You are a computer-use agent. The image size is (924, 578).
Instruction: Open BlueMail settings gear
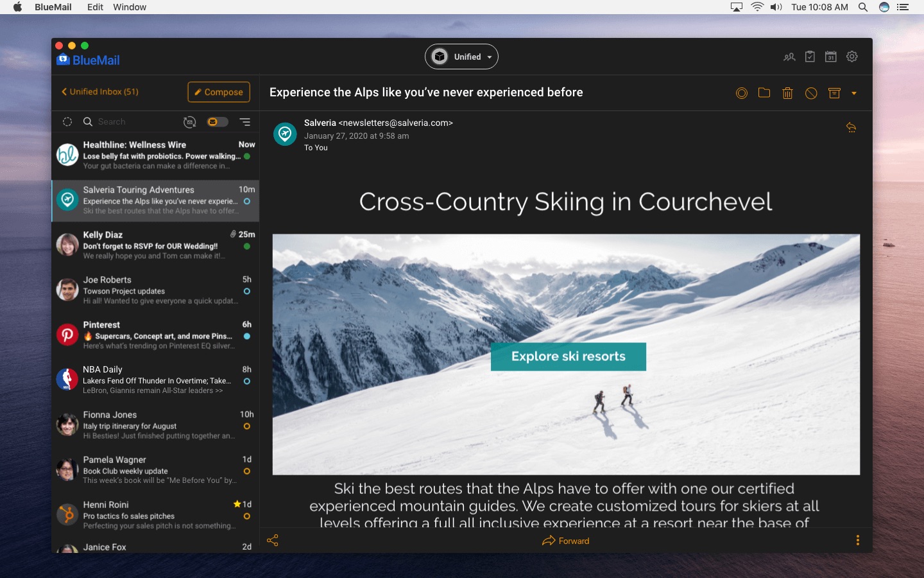pyautogui.click(x=852, y=57)
